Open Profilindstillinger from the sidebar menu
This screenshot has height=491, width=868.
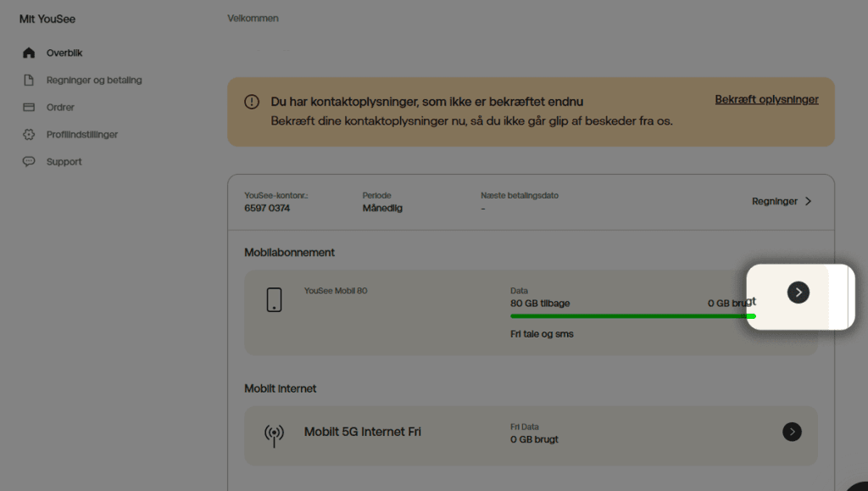[80, 134]
